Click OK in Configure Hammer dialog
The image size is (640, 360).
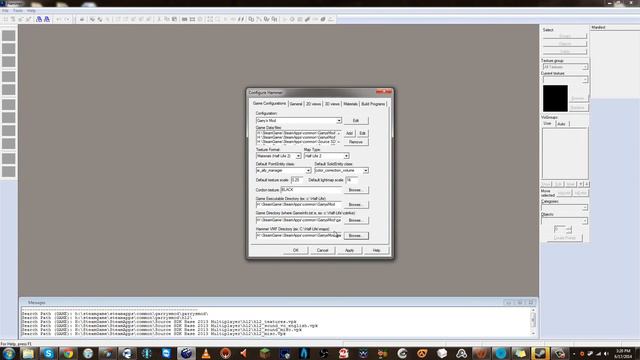296,250
